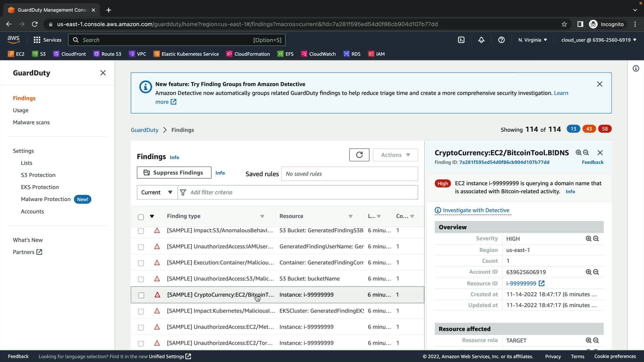This screenshot has width=644, height=362.
Task: Open S3 Protection settings
Action: (38, 175)
